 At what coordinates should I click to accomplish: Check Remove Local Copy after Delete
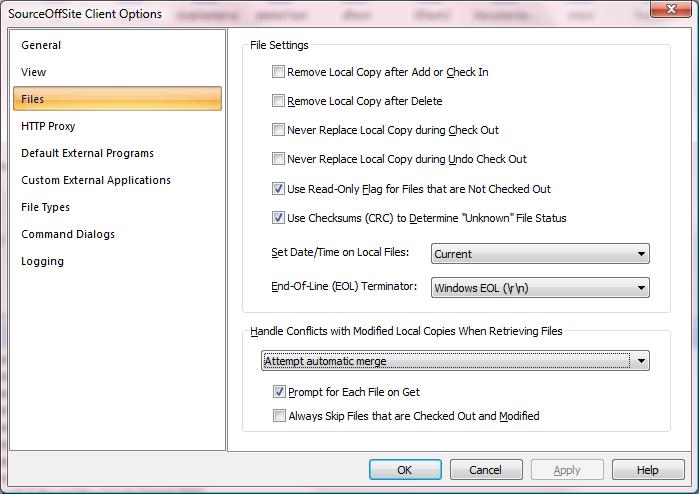point(279,101)
